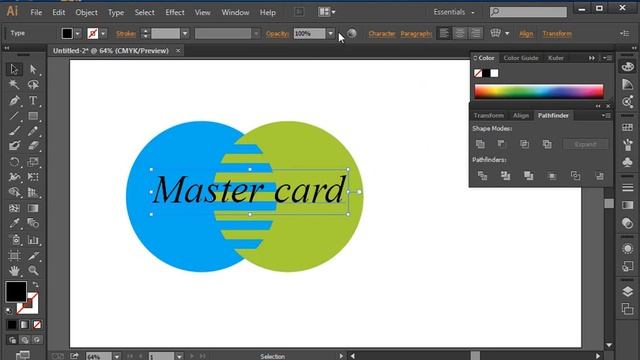
Task: Click the Stroke link in control bar
Action: [x=126, y=34]
